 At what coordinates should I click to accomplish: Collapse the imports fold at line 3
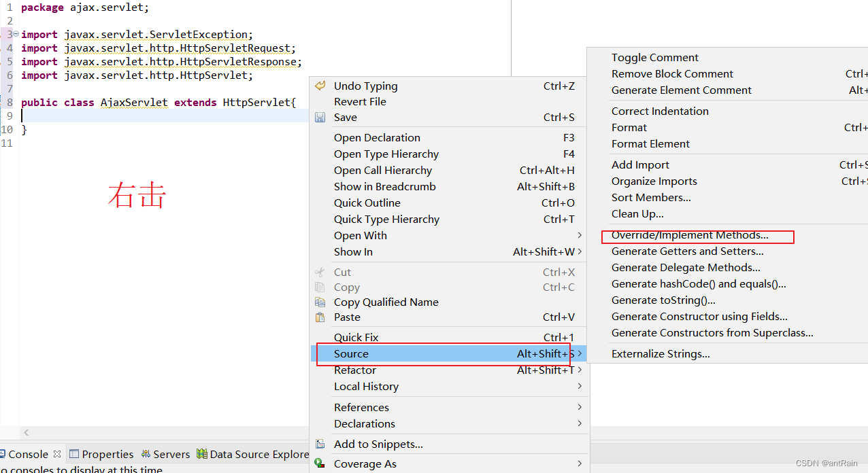[16, 34]
